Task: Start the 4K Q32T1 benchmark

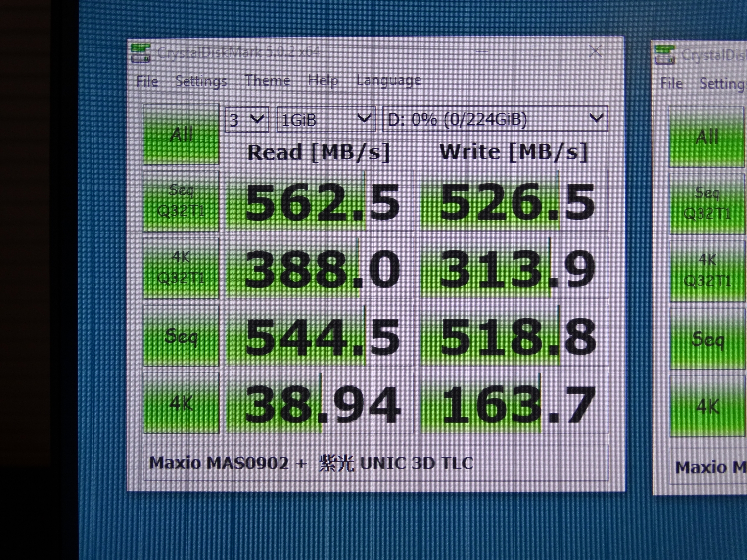Action: pos(181,268)
